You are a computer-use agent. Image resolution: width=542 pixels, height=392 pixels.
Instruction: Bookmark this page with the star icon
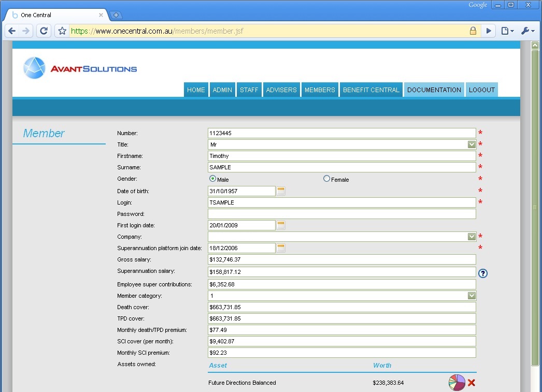62,31
